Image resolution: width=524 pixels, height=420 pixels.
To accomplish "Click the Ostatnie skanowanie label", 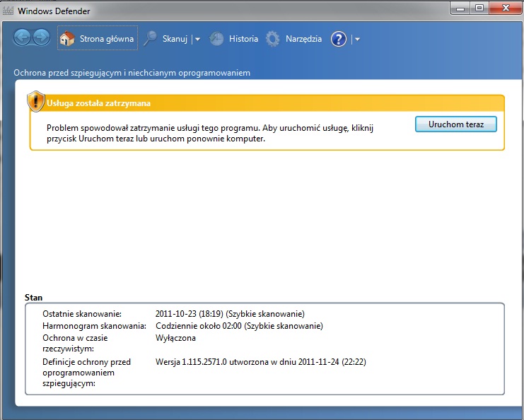I will [x=82, y=314].
